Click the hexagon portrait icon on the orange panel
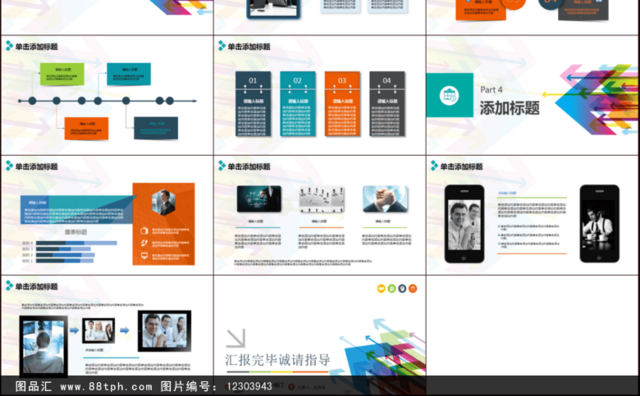 (x=164, y=202)
